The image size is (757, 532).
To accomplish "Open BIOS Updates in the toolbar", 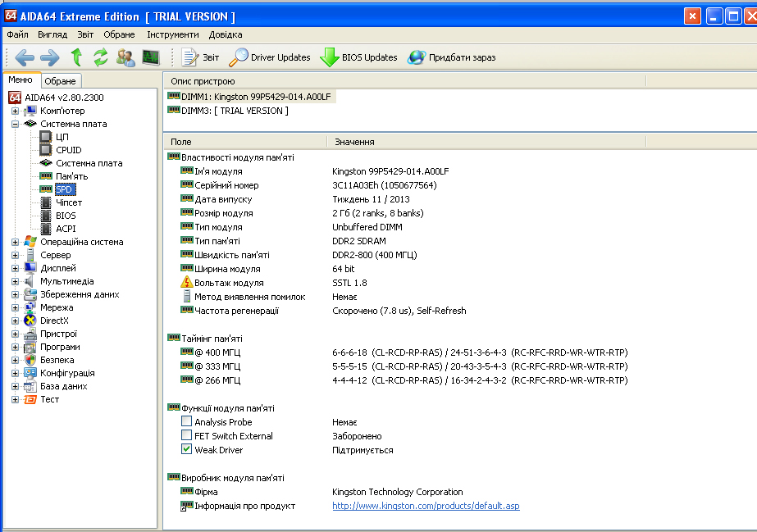I will (358, 57).
